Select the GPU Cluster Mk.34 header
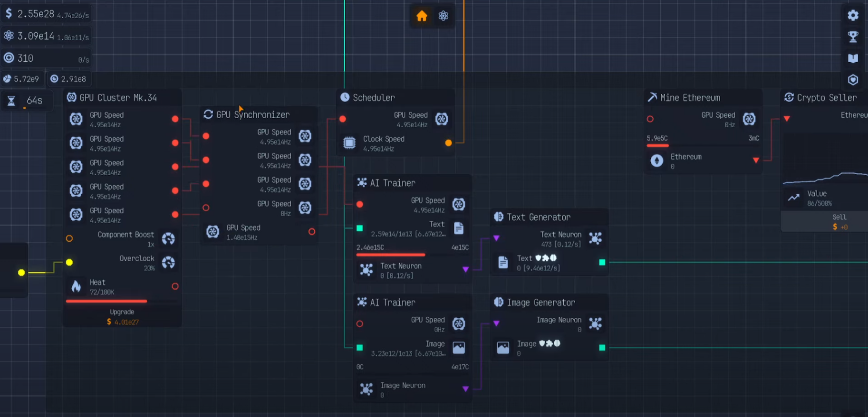This screenshot has width=868, height=417. 118,98
